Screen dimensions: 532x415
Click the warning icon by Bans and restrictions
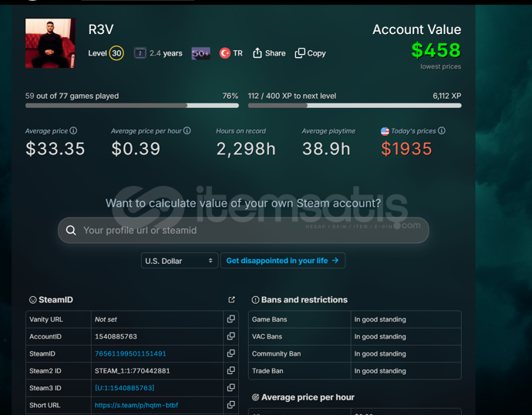click(255, 300)
